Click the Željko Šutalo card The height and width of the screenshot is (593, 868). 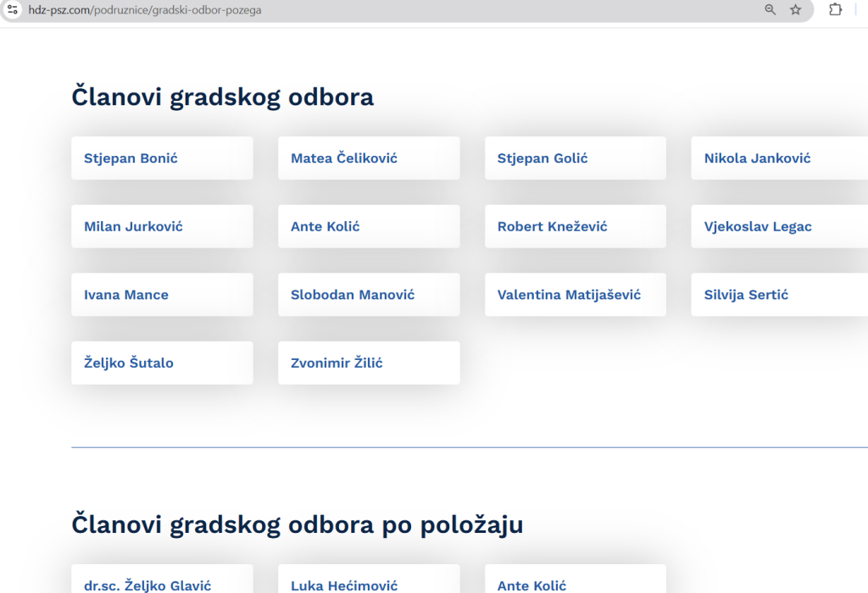(162, 363)
